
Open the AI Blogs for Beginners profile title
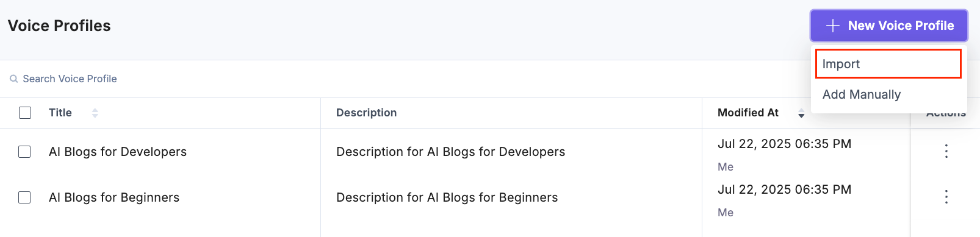coord(114,197)
